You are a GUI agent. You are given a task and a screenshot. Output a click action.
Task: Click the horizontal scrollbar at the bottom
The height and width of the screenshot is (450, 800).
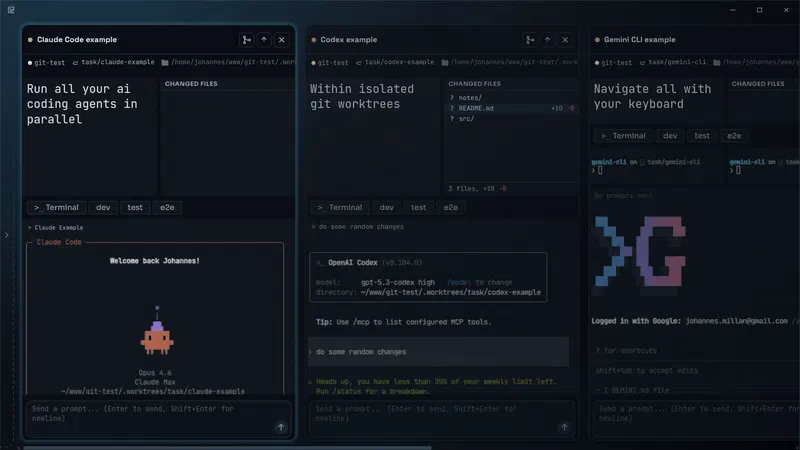(227, 448)
